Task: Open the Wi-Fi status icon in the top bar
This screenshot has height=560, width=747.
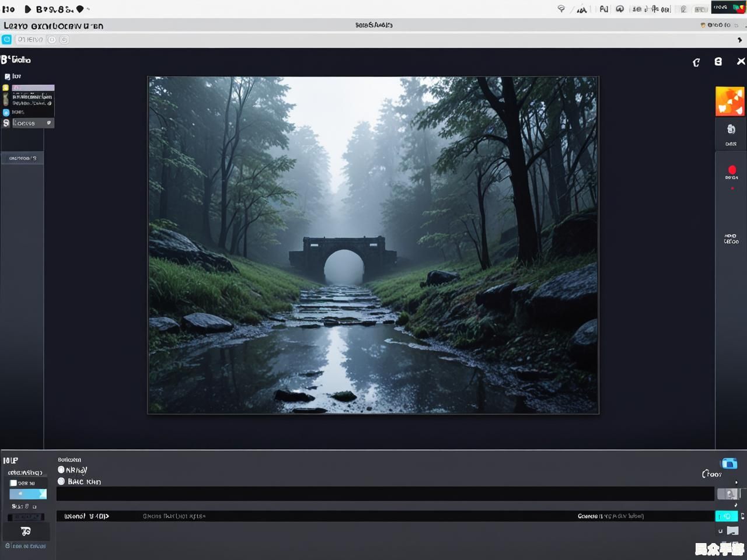Action: click(x=561, y=9)
